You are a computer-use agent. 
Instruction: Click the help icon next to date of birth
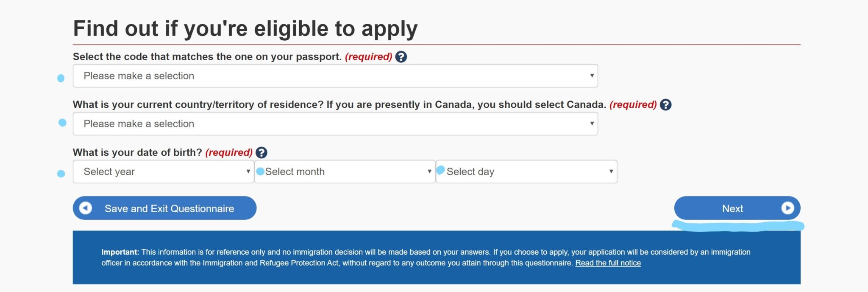(x=262, y=153)
